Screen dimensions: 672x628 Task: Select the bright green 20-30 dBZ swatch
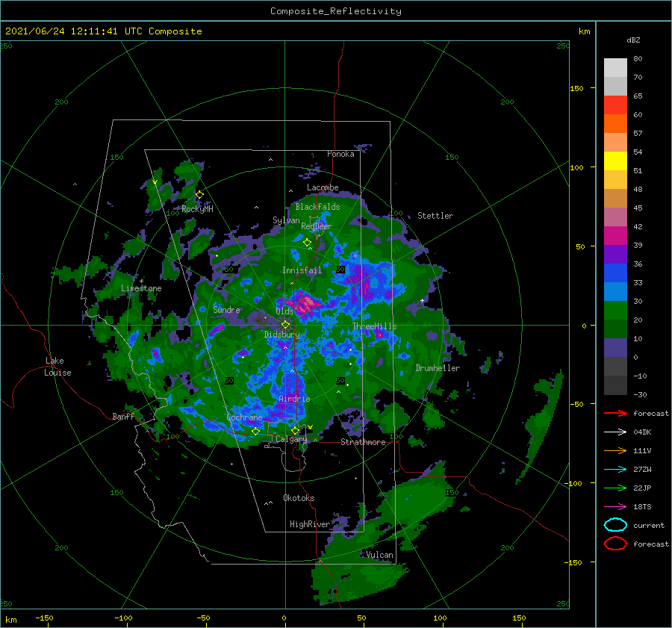click(615, 311)
